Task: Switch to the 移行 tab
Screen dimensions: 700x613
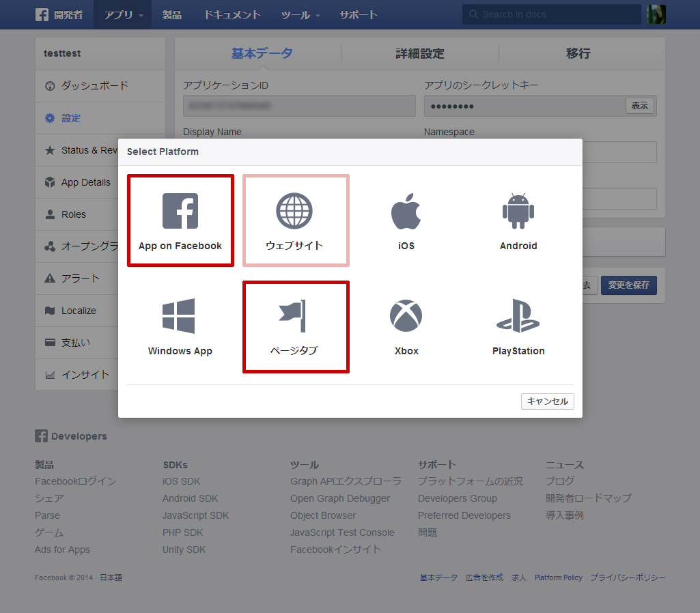Action: (x=578, y=53)
